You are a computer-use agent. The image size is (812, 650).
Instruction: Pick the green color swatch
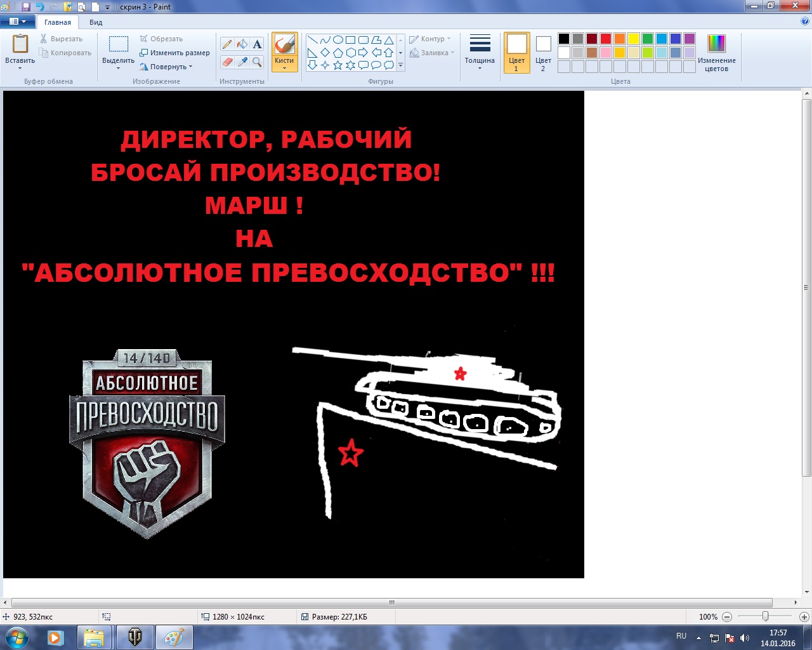pyautogui.click(x=648, y=39)
